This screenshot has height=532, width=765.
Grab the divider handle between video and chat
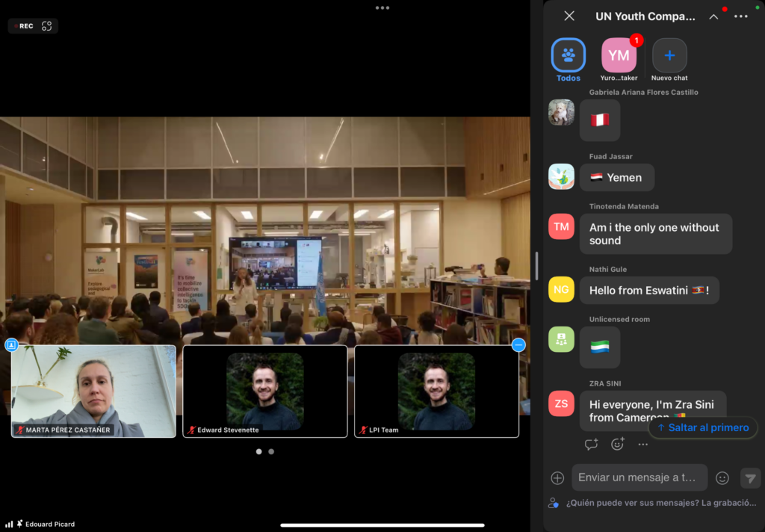click(536, 266)
